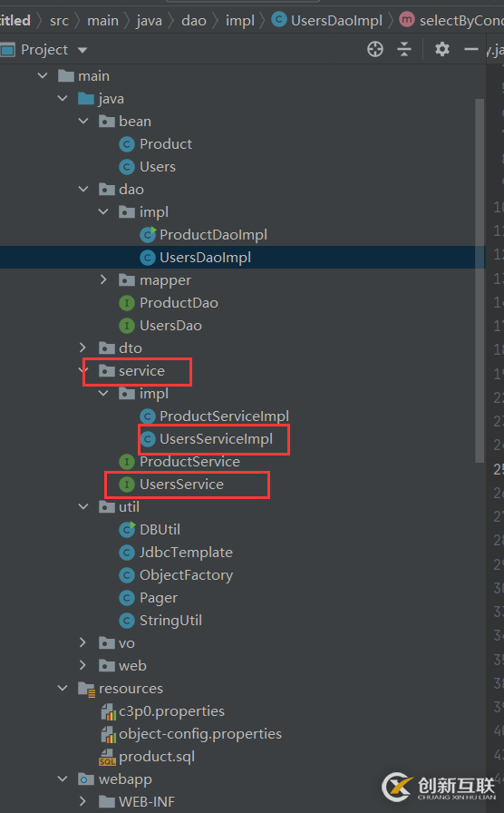This screenshot has width=504, height=813.
Task: Click the collapse all icon in Project toolbar
Action: tap(404, 49)
